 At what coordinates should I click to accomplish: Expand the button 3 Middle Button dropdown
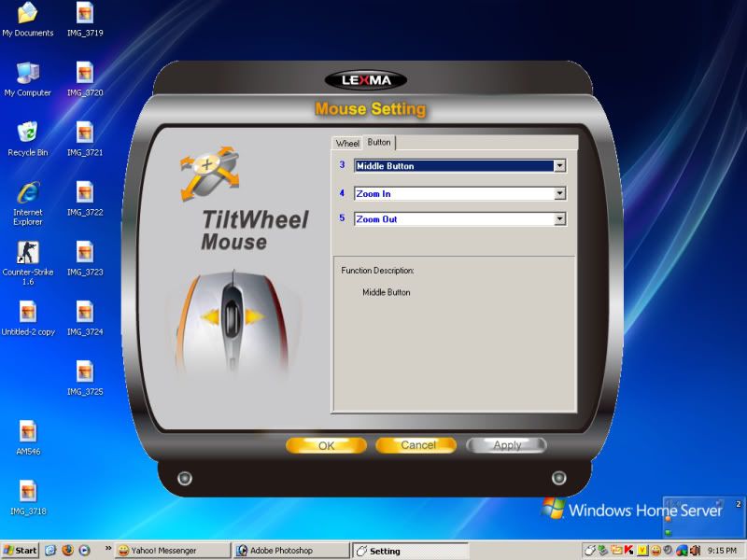click(559, 166)
